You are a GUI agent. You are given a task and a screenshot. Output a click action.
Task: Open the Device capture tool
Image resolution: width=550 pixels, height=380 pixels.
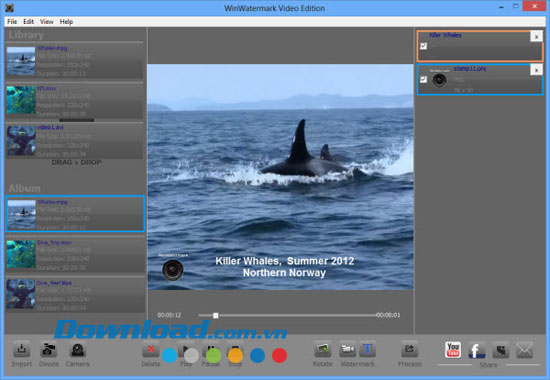coord(48,349)
